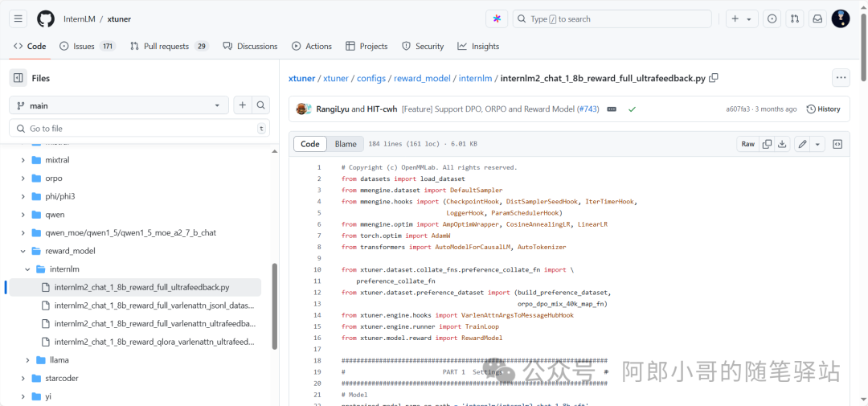Switch to Code view
This screenshot has height=406, width=868.
pyautogui.click(x=310, y=144)
